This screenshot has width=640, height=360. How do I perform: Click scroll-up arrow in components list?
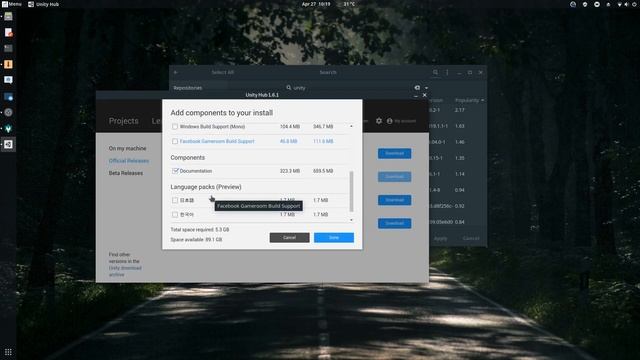coord(351,126)
